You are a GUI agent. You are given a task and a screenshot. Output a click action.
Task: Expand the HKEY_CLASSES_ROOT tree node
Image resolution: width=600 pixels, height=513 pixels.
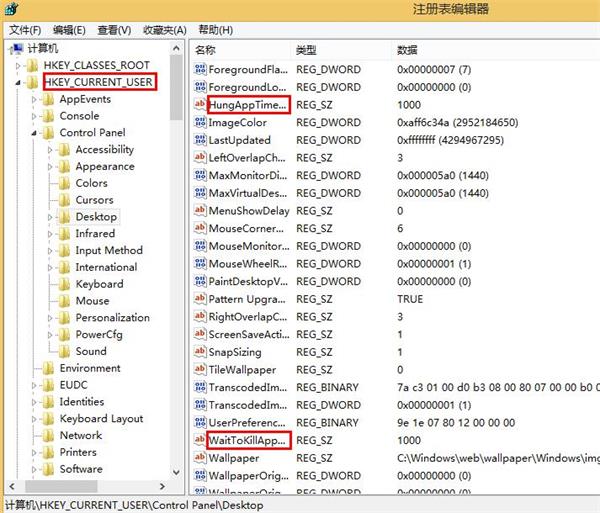[x=19, y=65]
